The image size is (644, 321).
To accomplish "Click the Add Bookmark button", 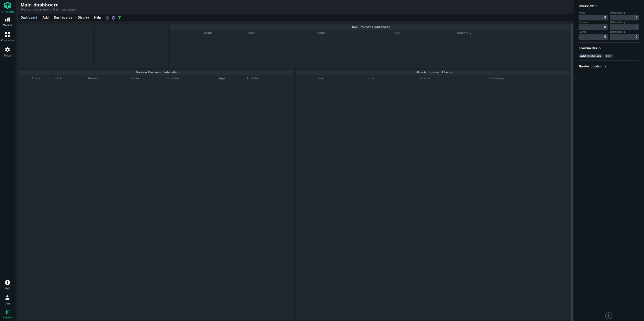I will [x=590, y=56].
